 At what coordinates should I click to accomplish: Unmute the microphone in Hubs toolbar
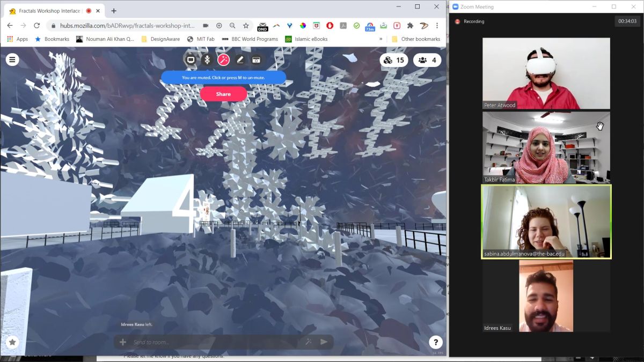[x=207, y=60]
